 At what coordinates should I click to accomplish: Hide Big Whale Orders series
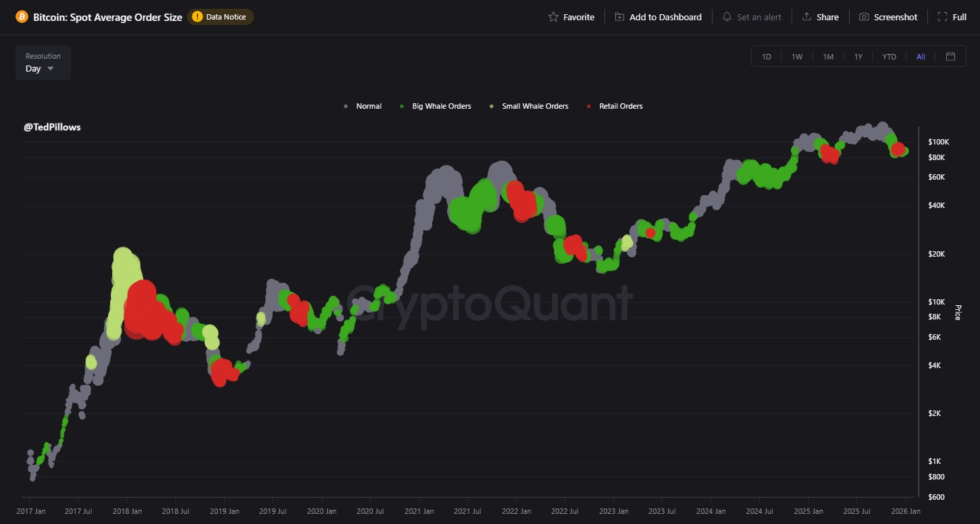pos(436,106)
